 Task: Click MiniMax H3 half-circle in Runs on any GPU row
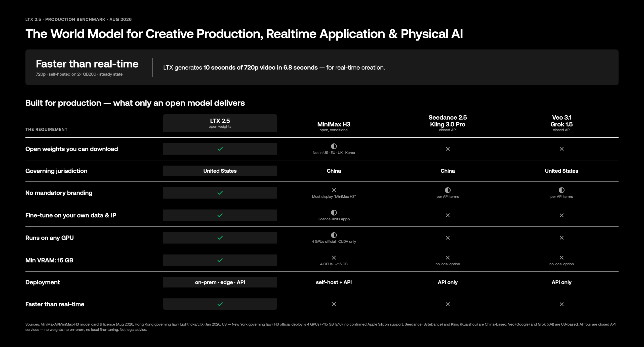(x=334, y=235)
